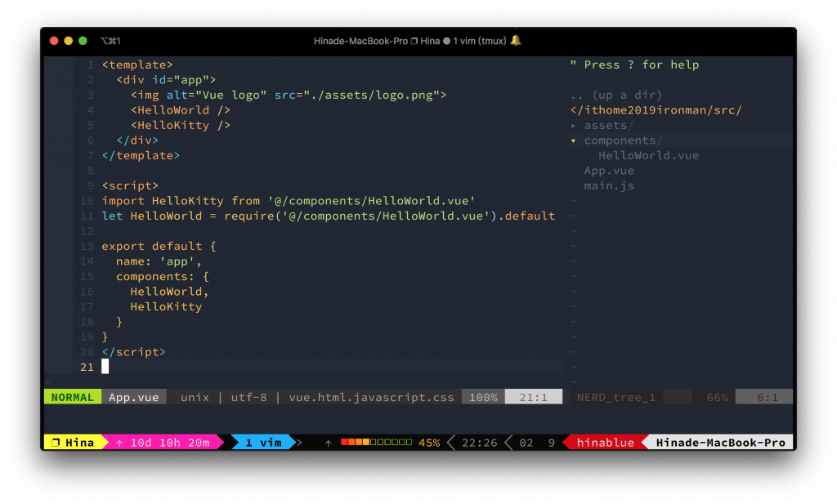Click the 45% battery percentage
This screenshot has height=504, width=837.
point(429,443)
